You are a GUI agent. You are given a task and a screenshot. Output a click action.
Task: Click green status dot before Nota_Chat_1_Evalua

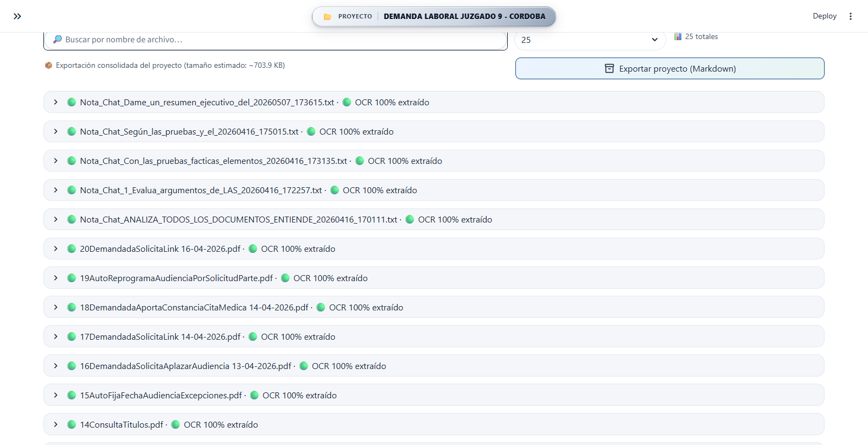click(72, 190)
